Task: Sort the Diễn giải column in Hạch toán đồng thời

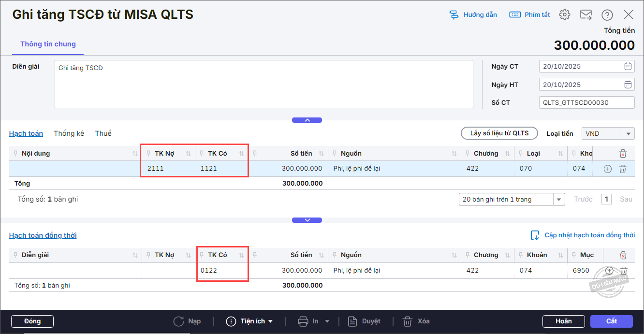Action: [135, 255]
